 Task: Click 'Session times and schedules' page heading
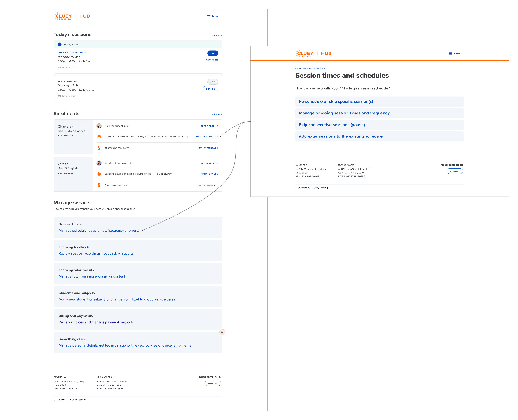point(342,76)
